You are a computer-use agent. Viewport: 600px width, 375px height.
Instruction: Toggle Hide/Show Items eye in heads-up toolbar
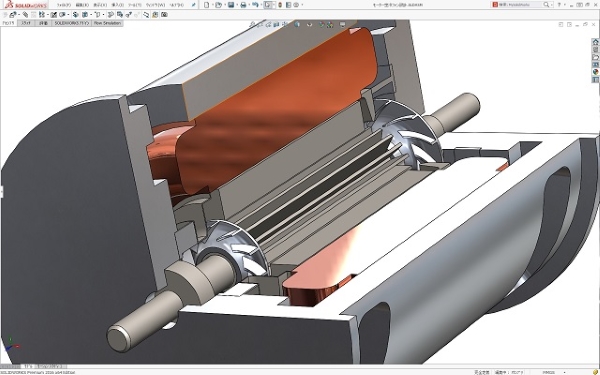(309, 24)
